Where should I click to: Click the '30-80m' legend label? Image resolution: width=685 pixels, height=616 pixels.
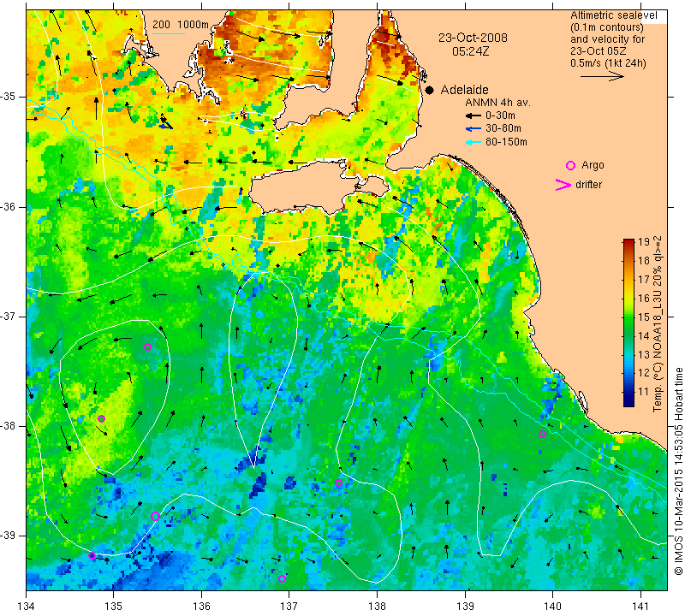click(503, 129)
